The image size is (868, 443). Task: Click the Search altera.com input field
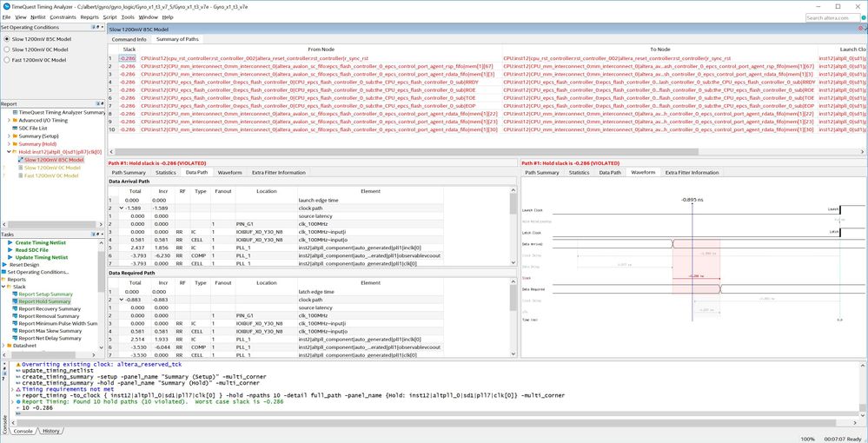834,17
